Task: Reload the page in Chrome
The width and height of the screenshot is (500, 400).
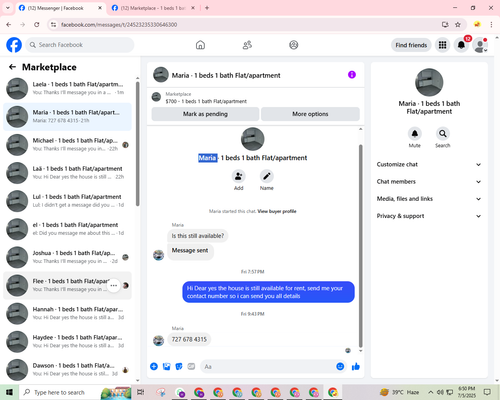Action: (x=37, y=25)
